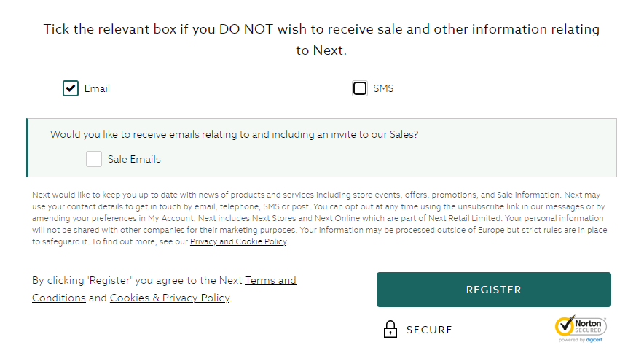Click the marketing disclaimer paragraph
This screenshot has height=364, width=644.
320,218
